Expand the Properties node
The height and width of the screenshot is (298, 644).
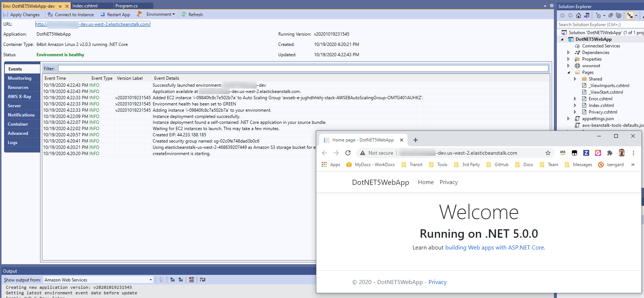pyautogui.click(x=568, y=59)
